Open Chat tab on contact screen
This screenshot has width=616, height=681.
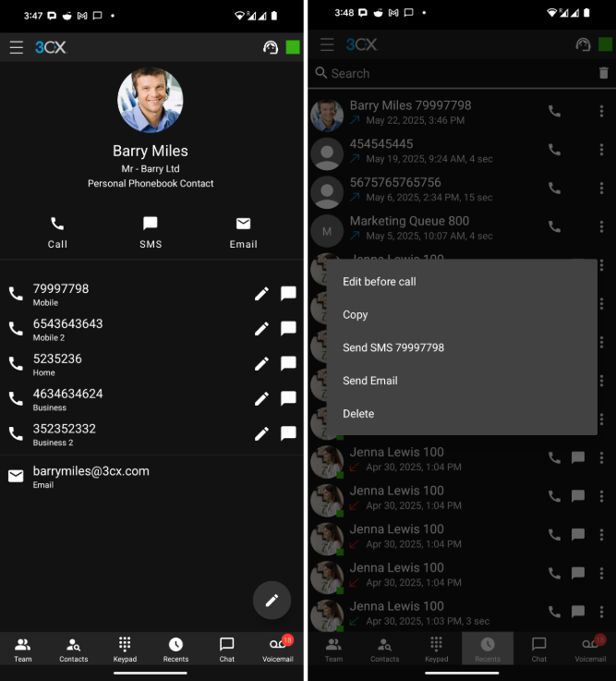pos(226,650)
